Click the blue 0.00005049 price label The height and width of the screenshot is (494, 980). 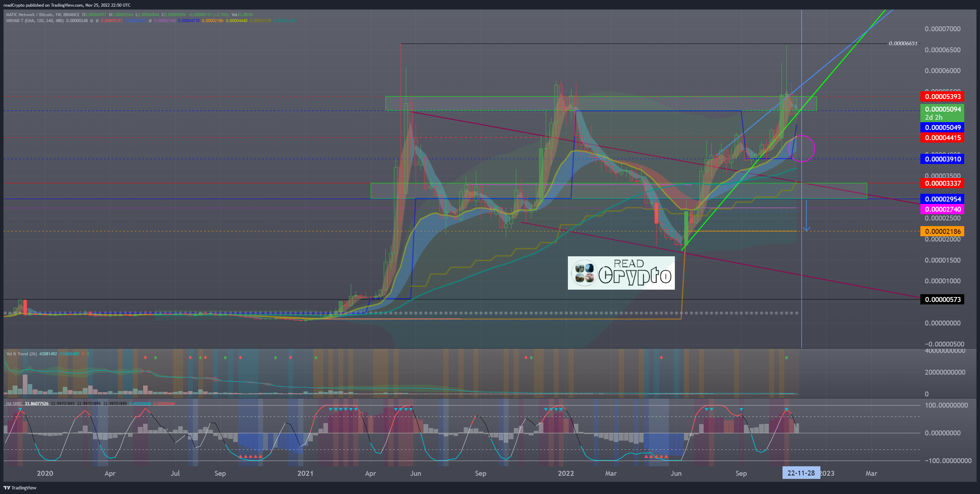coord(942,127)
